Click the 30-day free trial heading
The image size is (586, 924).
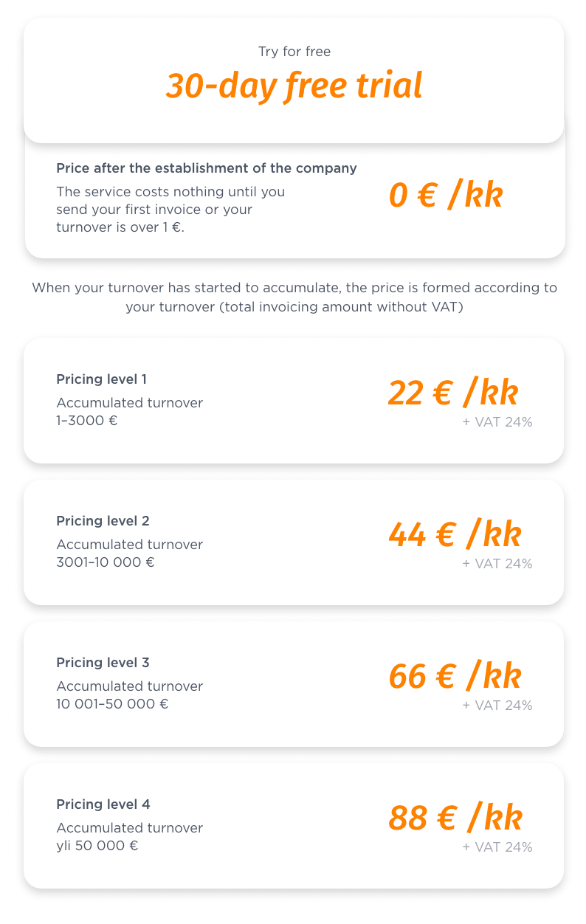point(294,87)
